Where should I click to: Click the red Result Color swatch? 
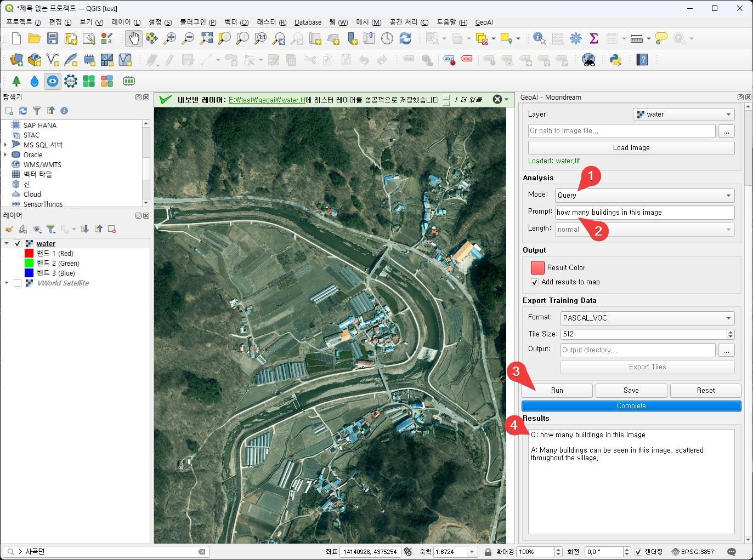point(537,267)
